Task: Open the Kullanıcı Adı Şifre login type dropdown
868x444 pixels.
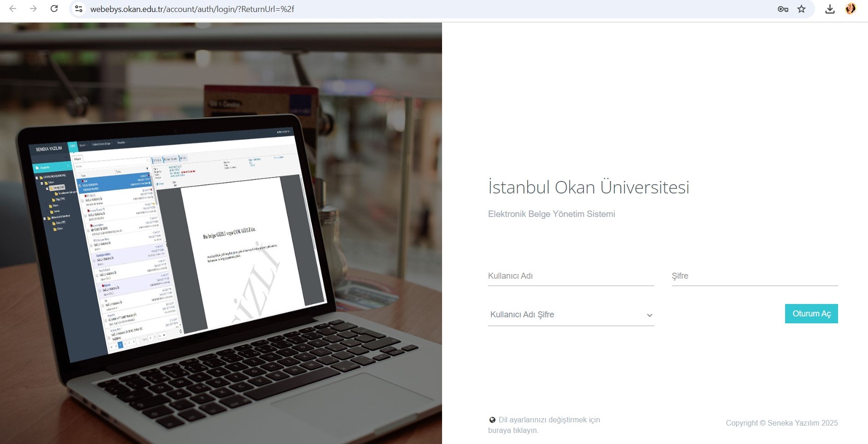Action: click(x=571, y=315)
